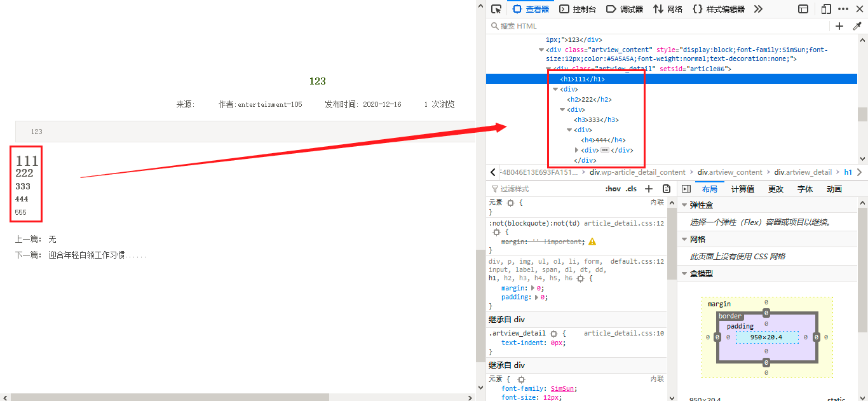
Task: Toggle the :hov pseudo-class panel
Action: tap(613, 189)
